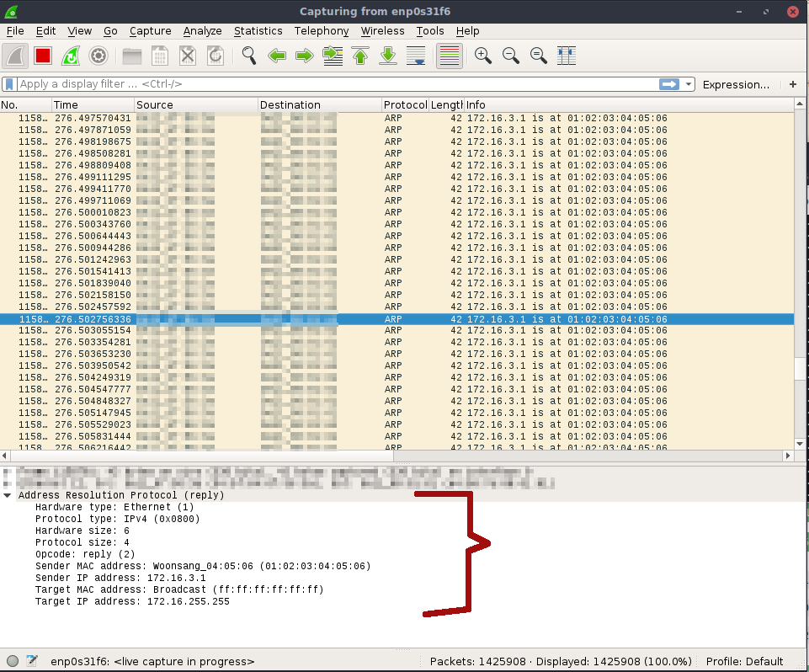Viewport: 809px width, 672px height.
Task: Zoom out the main window text
Action: 511,56
